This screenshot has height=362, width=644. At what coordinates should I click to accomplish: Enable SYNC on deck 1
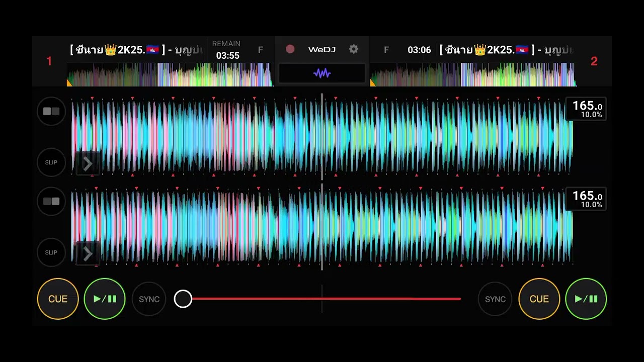click(149, 299)
